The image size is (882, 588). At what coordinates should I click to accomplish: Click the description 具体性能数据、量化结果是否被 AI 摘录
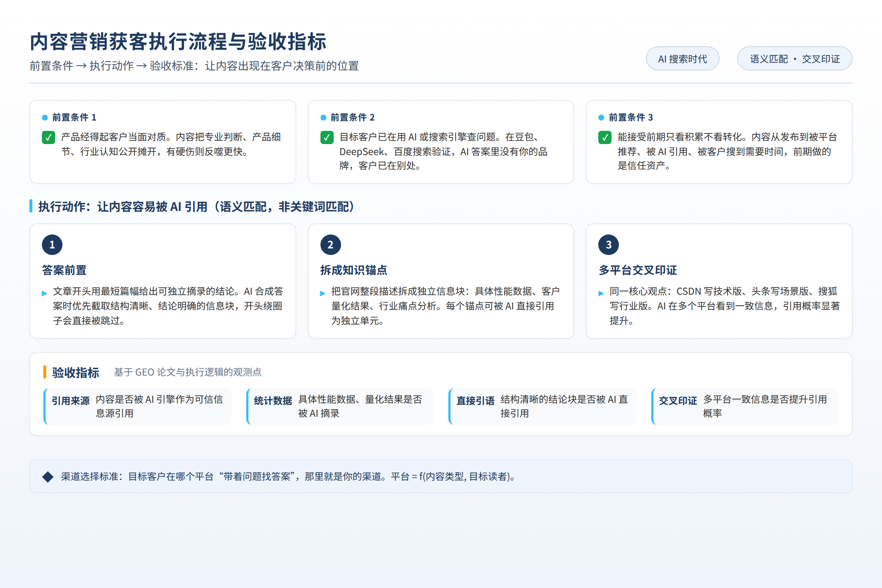coord(361,406)
